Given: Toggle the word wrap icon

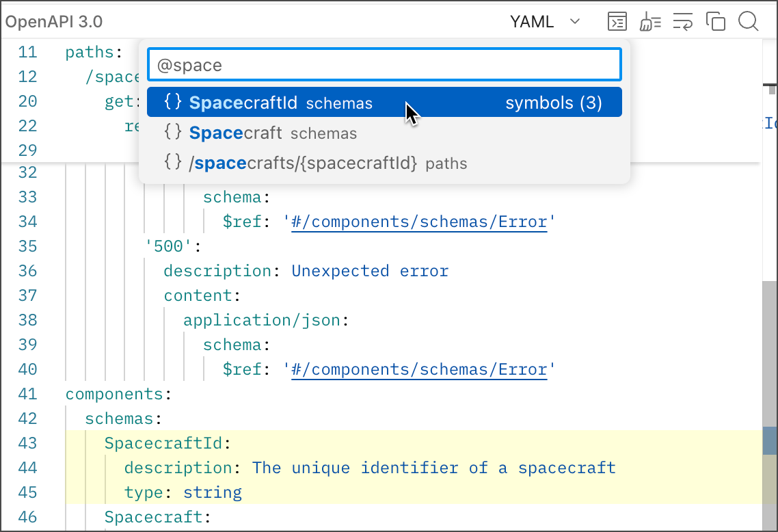Looking at the screenshot, I should (x=683, y=21).
